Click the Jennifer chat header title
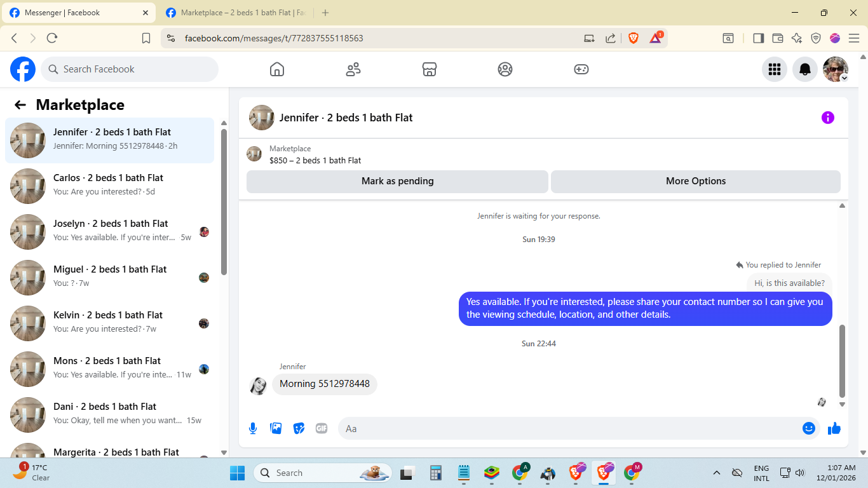 346,118
